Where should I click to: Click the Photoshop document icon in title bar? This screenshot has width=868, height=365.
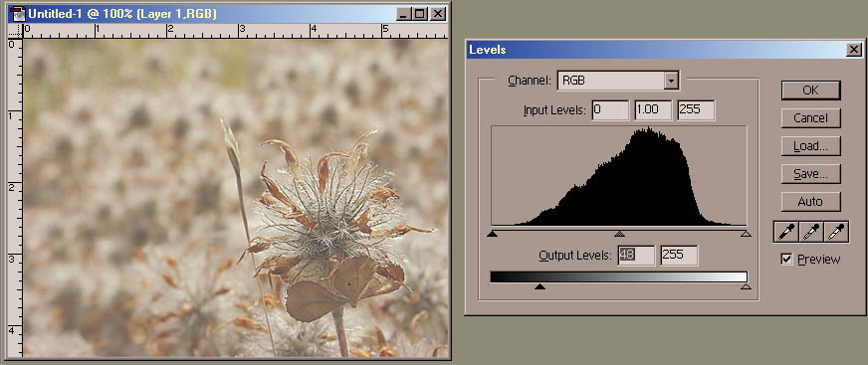click(x=18, y=14)
